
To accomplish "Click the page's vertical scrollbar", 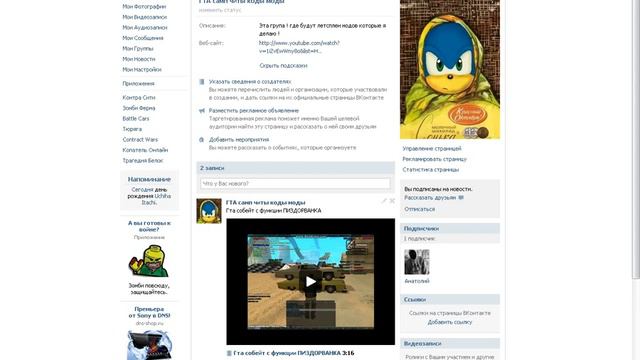I will [x=636, y=139].
